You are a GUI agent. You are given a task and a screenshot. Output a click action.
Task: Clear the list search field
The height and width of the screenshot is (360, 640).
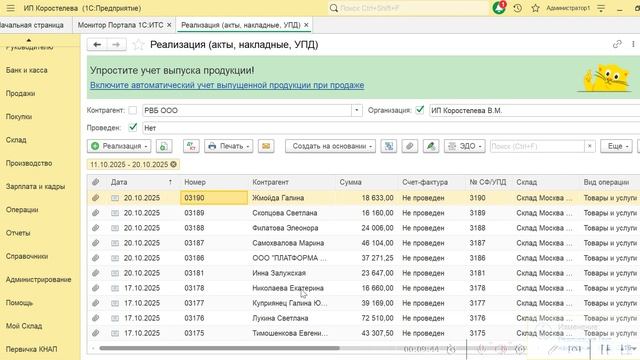point(590,146)
